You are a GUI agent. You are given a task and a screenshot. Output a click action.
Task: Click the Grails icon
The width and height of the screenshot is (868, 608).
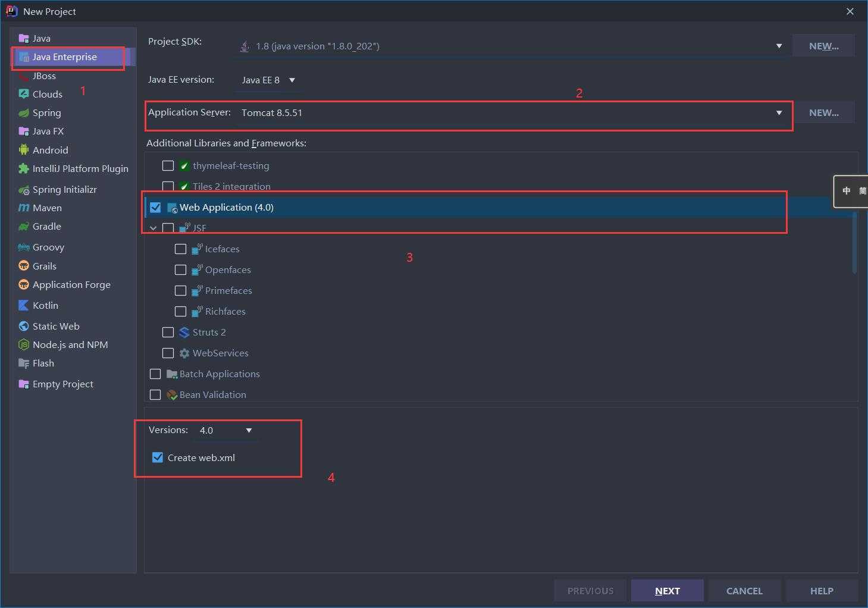[x=24, y=266]
